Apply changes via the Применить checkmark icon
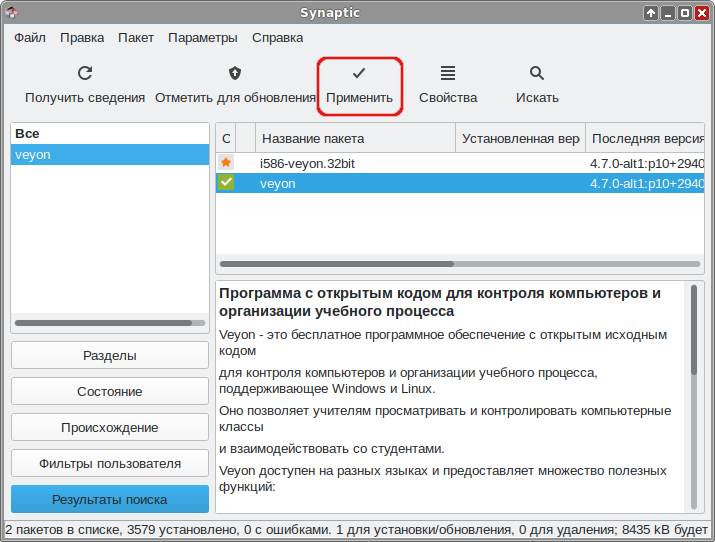The height and width of the screenshot is (542, 715). (359, 72)
